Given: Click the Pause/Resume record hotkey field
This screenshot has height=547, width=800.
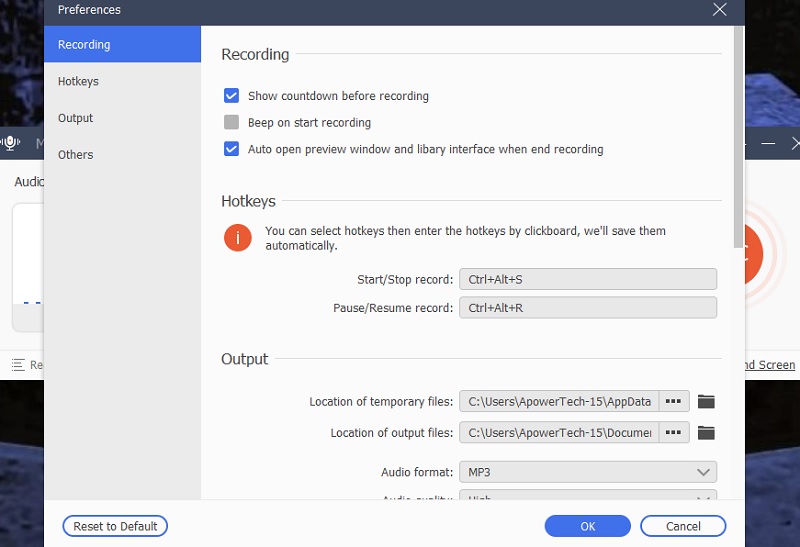Looking at the screenshot, I should pos(588,308).
